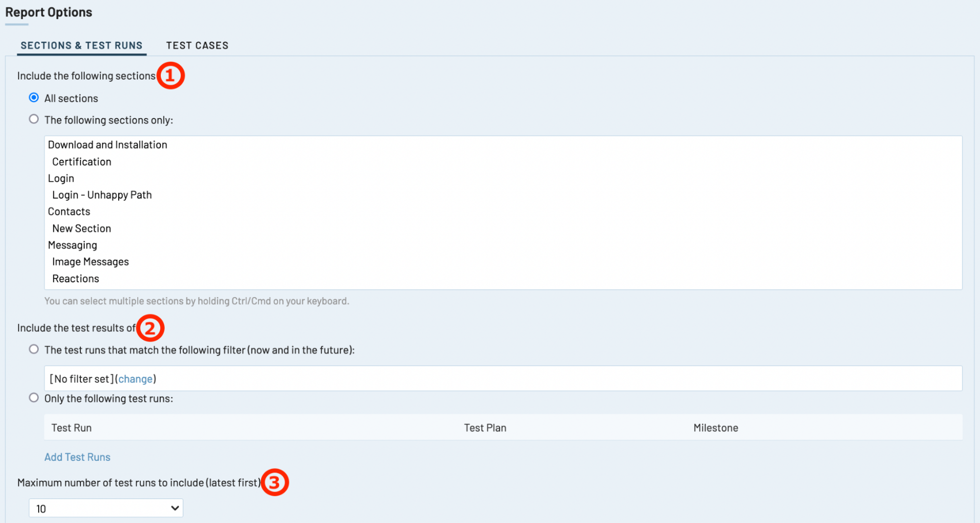The image size is (980, 523).
Task: Select the Reactions section
Action: point(76,278)
